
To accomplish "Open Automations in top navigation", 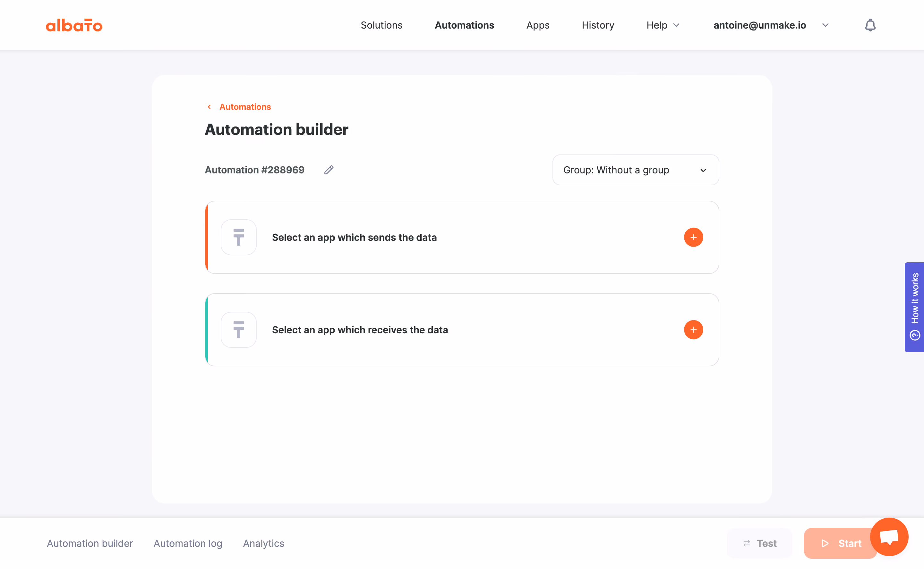I will click(x=464, y=25).
